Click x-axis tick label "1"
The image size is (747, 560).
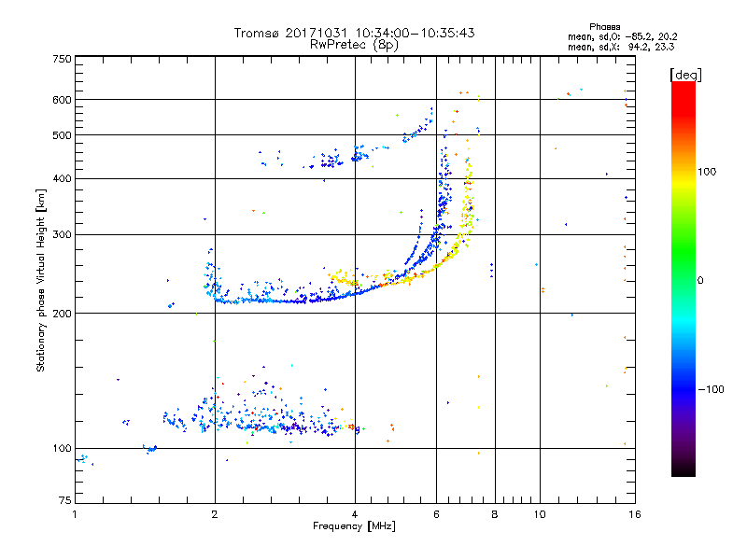75,514
